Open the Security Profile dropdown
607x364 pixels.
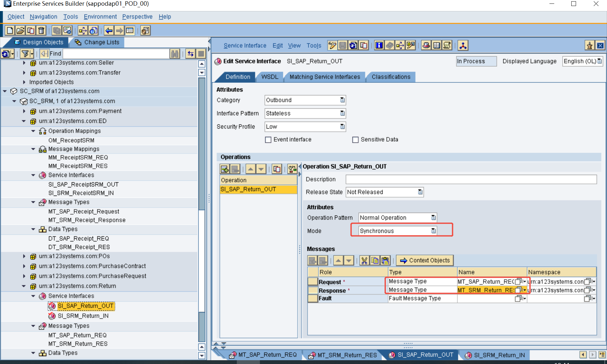342,127
